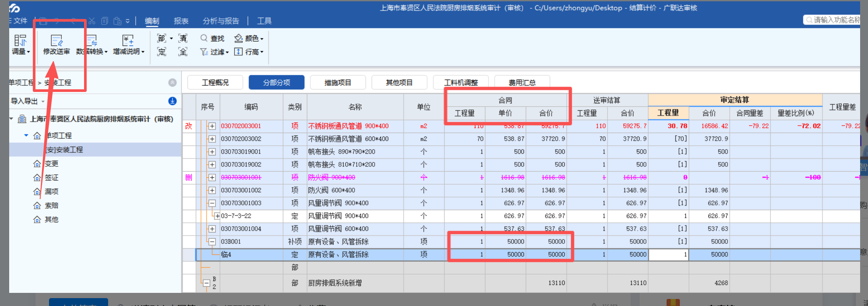Switch to the 分析与报告 ribbon tab
The width and height of the screenshot is (868, 306).
[x=221, y=21]
